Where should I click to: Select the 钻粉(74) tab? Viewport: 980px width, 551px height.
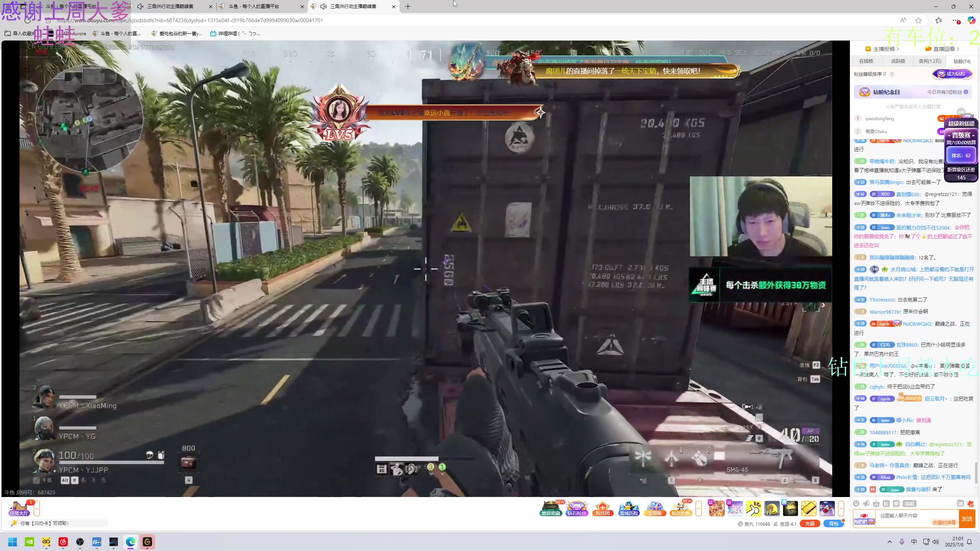[962, 61]
